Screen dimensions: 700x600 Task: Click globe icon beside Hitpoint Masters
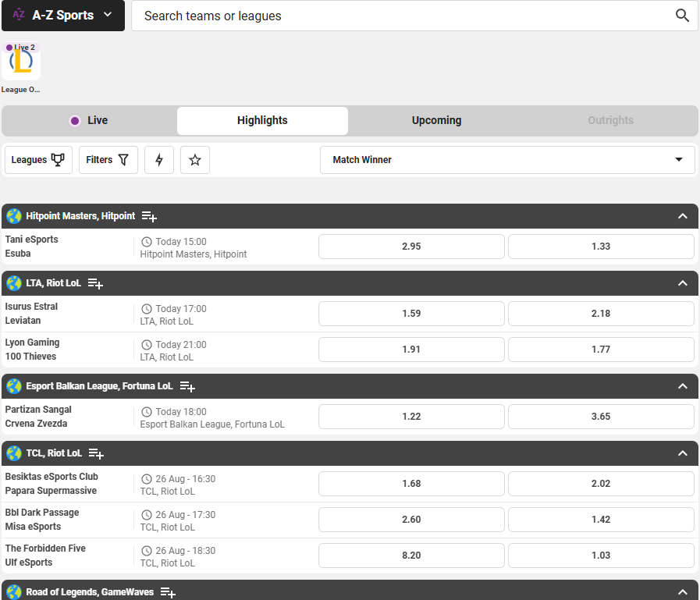coord(14,216)
